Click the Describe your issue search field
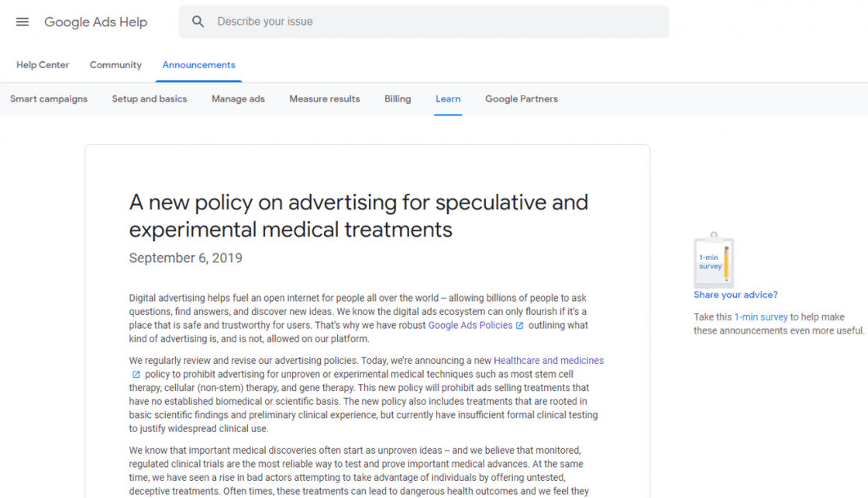 click(x=349, y=21)
